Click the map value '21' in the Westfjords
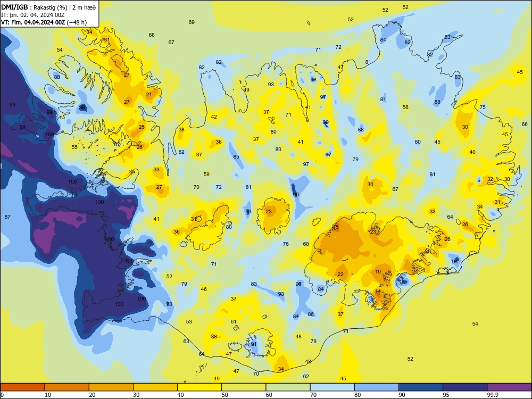 tap(149, 95)
